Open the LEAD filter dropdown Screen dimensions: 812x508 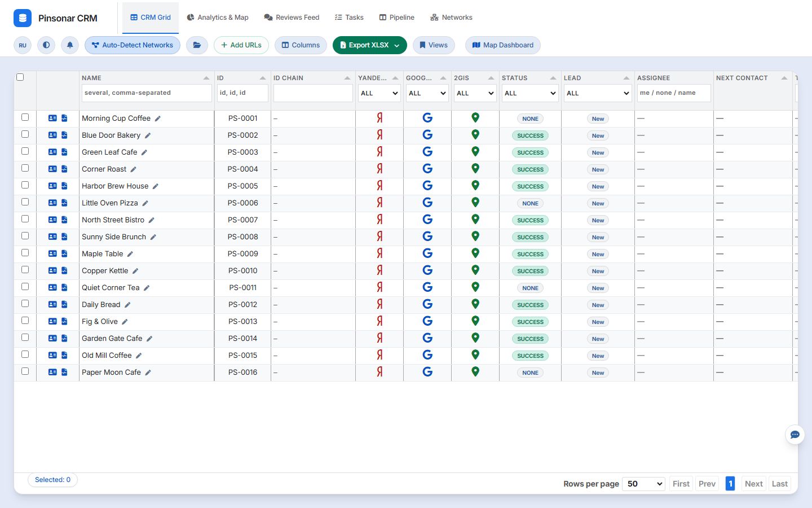pos(598,93)
